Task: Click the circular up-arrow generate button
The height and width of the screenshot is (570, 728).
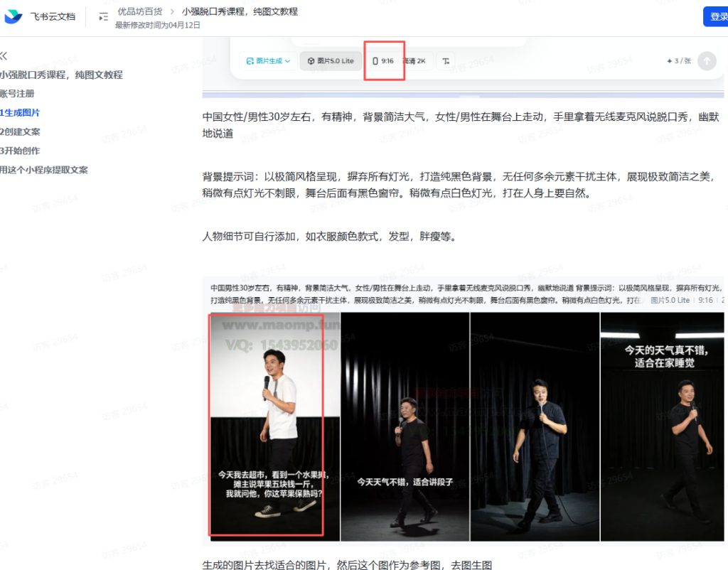Action: (705, 61)
